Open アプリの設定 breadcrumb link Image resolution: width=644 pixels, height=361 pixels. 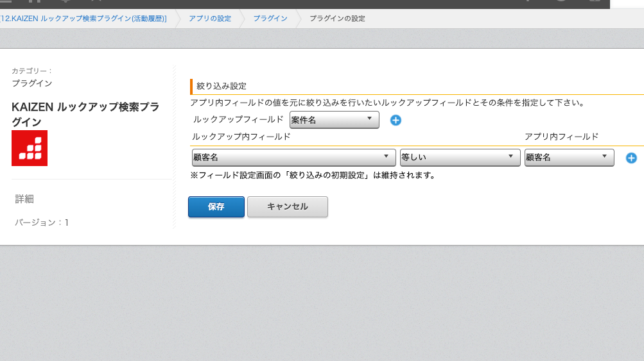click(x=210, y=19)
